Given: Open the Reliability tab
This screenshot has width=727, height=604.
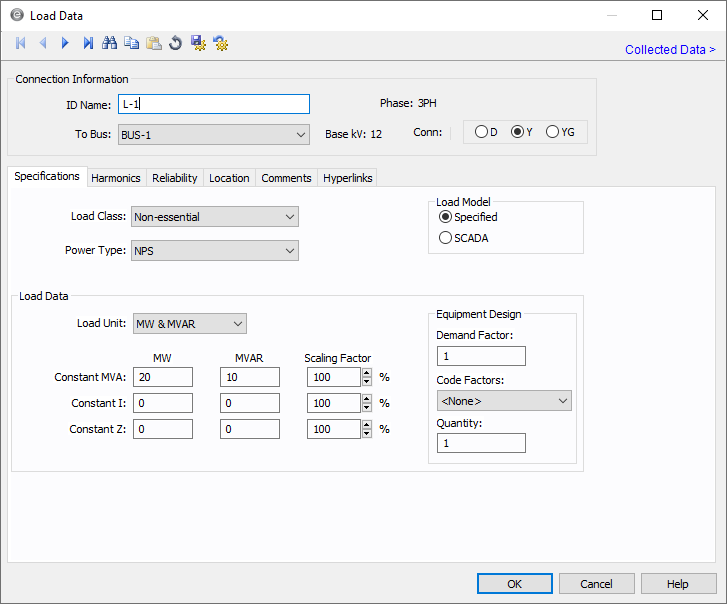Looking at the screenshot, I should pyautogui.click(x=175, y=178).
